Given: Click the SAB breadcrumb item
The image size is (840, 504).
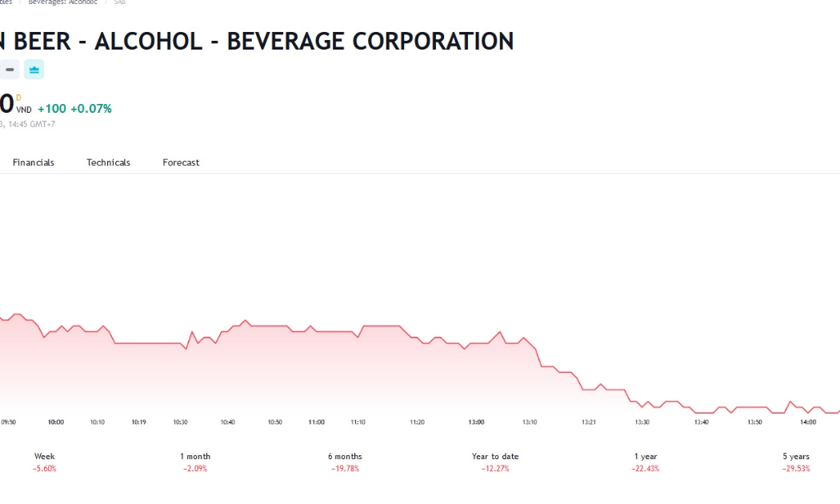Looking at the screenshot, I should (119, 2).
